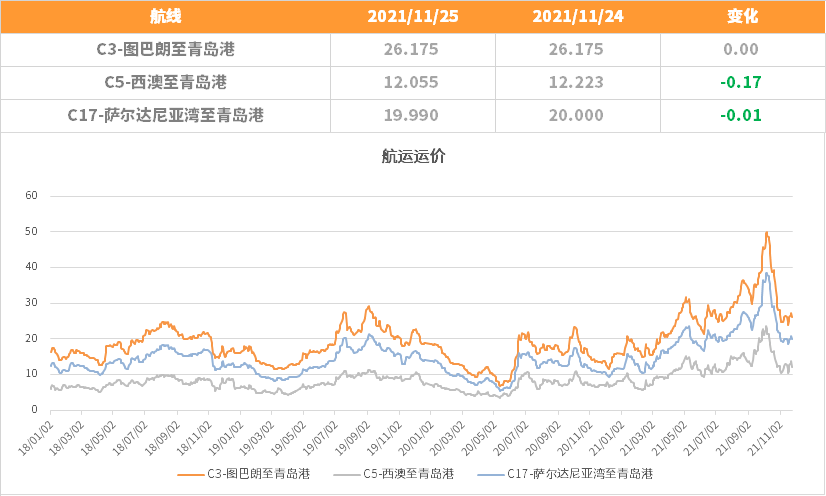Select the C5-西澳至青岛港 table row label
Viewport: 826px width, 496px height.
tap(166, 82)
